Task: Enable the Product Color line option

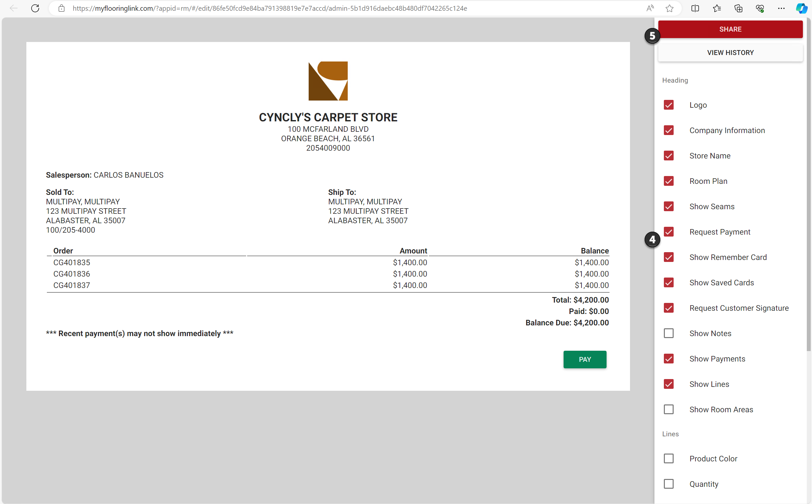Action: pos(669,458)
